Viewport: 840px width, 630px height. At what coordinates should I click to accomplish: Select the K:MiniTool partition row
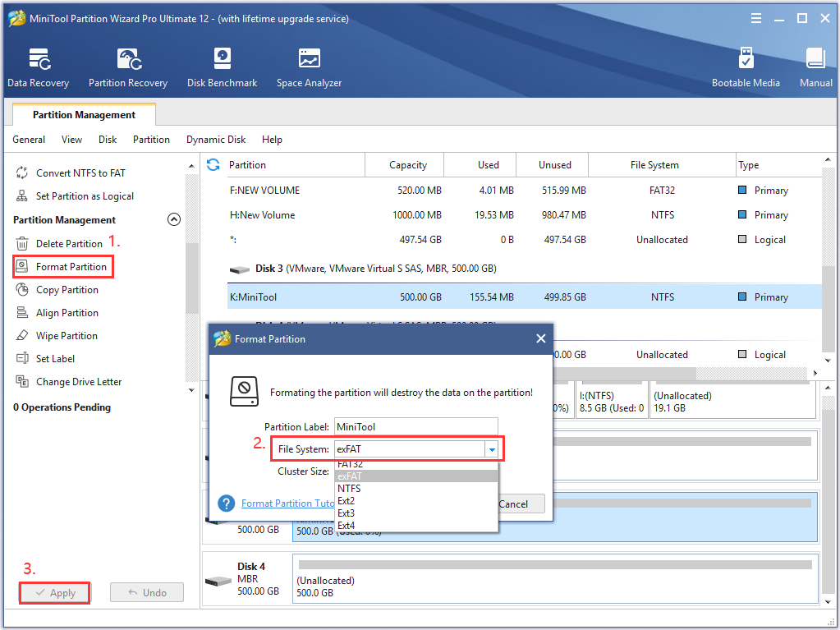[x=525, y=297]
